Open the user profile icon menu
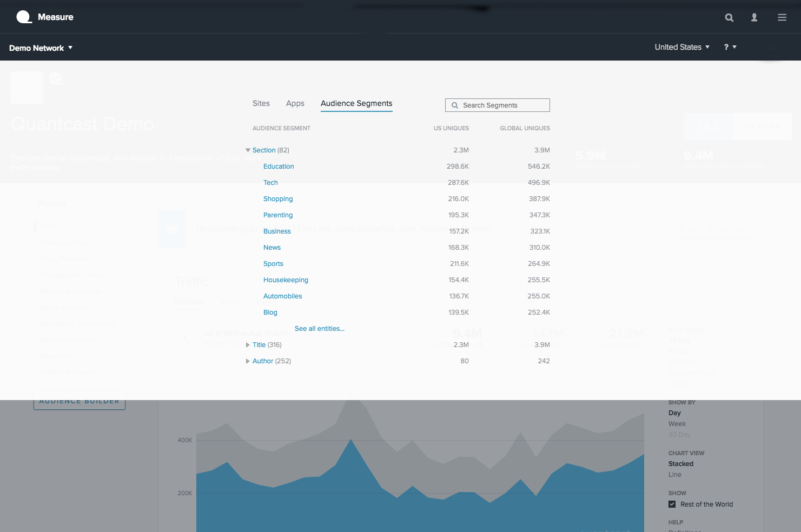Screen dimensions: 801x532 point(754,17)
